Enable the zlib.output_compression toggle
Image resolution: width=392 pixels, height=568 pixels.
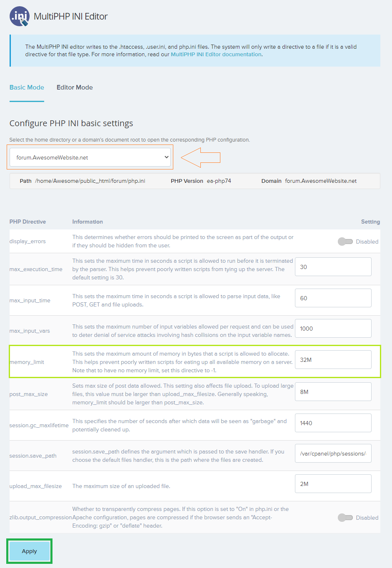pyautogui.click(x=345, y=518)
